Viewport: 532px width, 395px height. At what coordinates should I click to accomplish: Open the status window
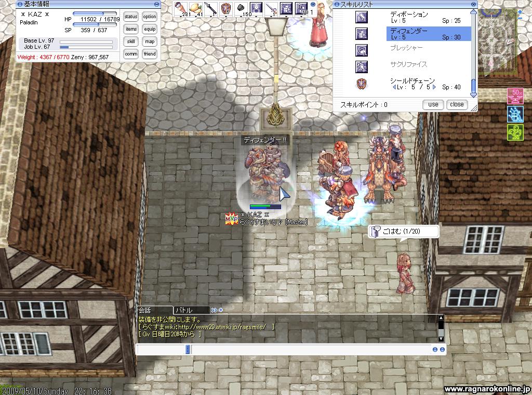(131, 17)
